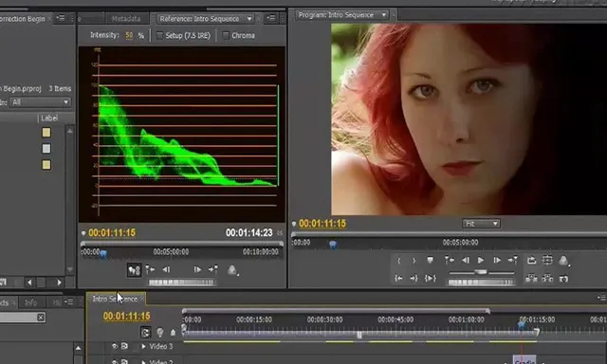Enable Setup (7.5 IRE) checkbox
Screen dimensions: 607x364
pos(159,36)
